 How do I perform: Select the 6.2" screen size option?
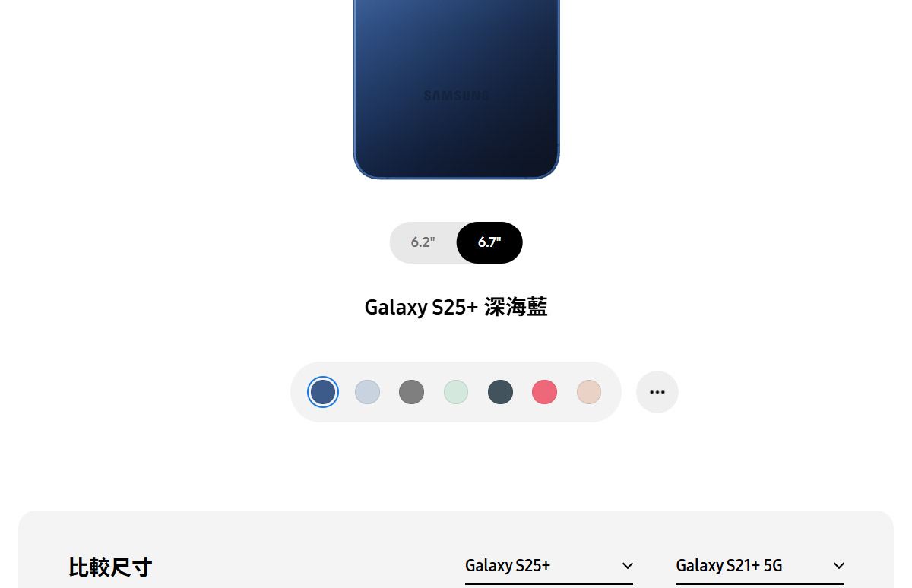point(423,242)
